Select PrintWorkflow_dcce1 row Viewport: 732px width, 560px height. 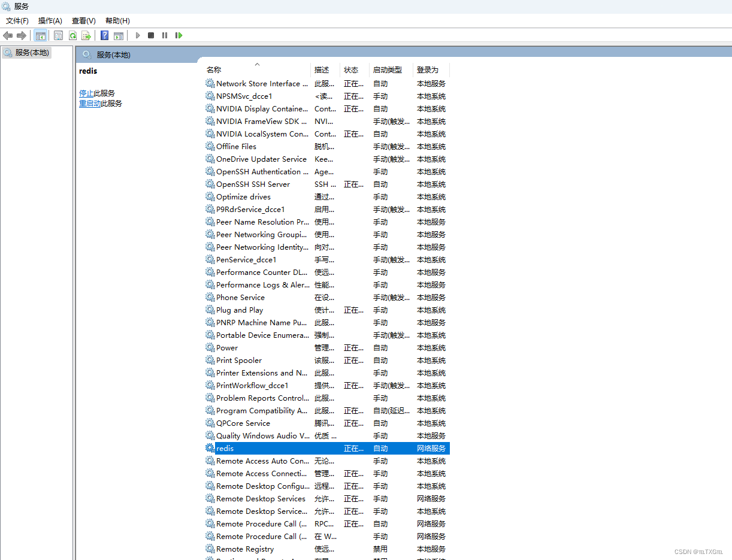coord(327,385)
